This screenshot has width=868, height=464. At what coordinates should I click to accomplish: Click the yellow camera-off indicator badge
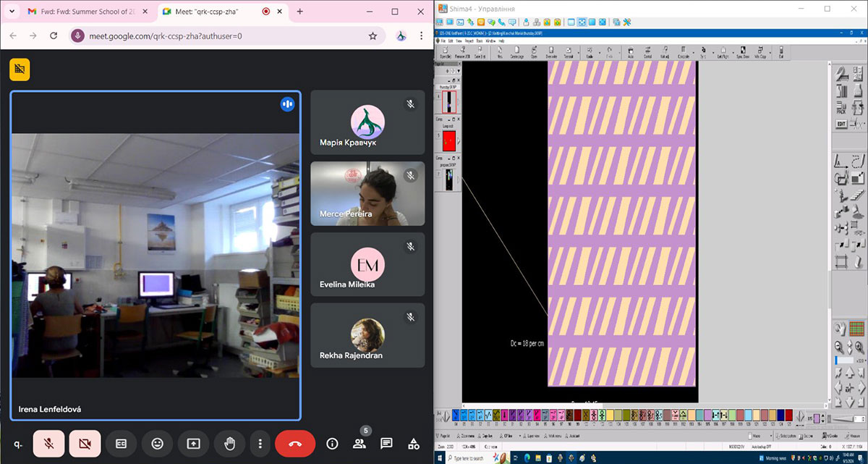pos(20,69)
